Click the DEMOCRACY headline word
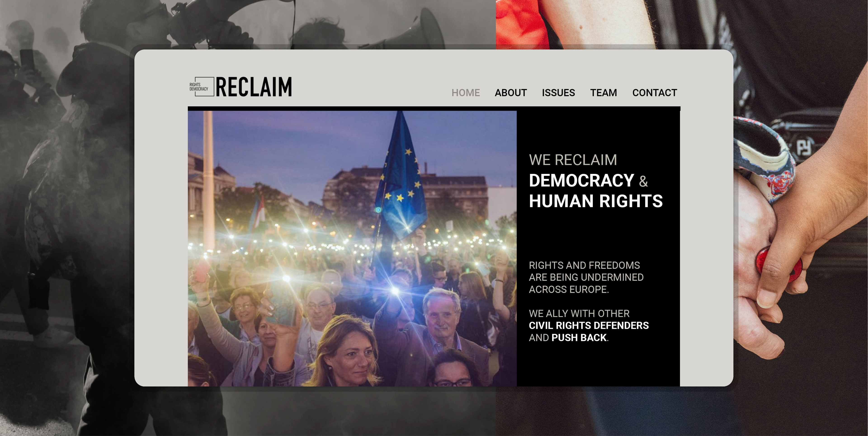The image size is (868, 436). tap(581, 180)
